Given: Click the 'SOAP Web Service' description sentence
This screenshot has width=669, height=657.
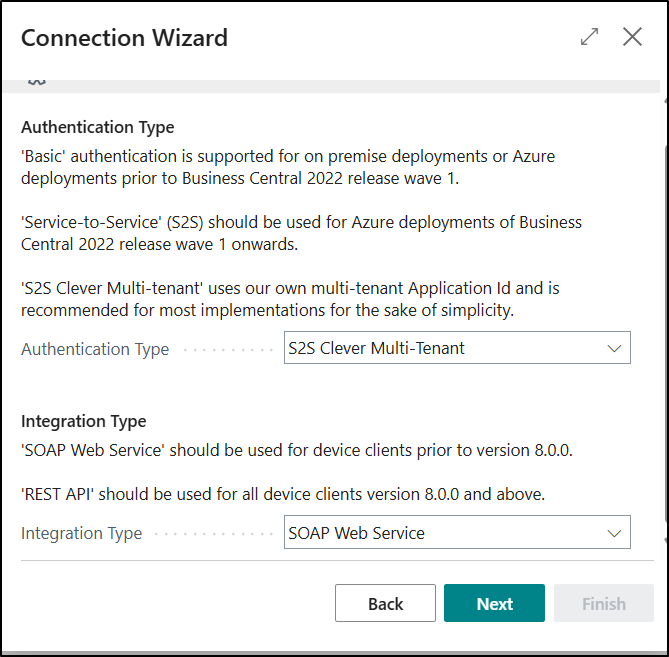Looking at the screenshot, I should click(296, 450).
